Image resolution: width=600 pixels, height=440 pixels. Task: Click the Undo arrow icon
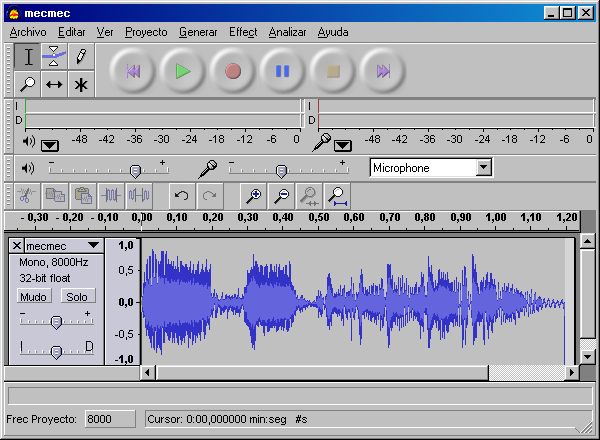point(181,195)
